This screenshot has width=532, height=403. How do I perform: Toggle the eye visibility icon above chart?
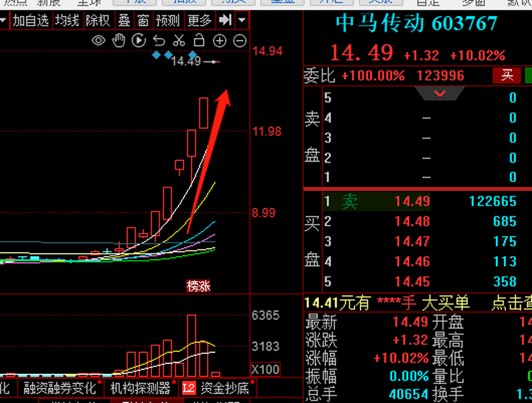(x=98, y=40)
